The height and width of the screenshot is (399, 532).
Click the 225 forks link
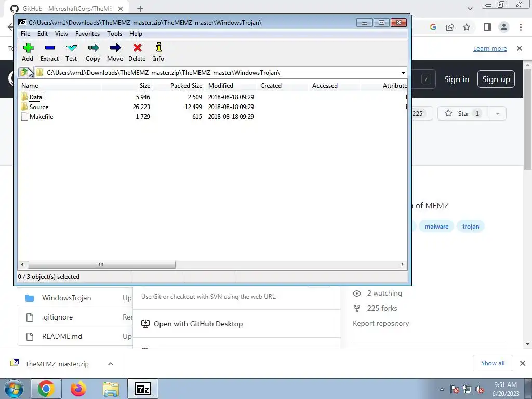[x=382, y=308]
